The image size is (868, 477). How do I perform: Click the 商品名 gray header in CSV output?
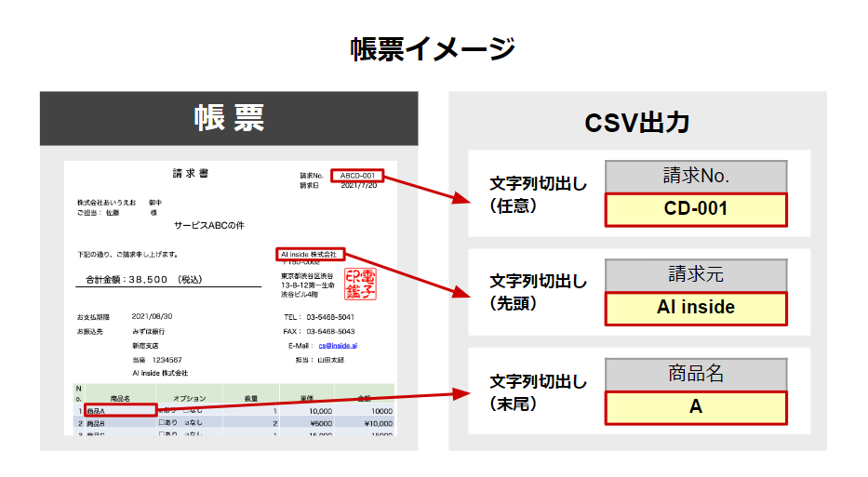click(x=696, y=375)
